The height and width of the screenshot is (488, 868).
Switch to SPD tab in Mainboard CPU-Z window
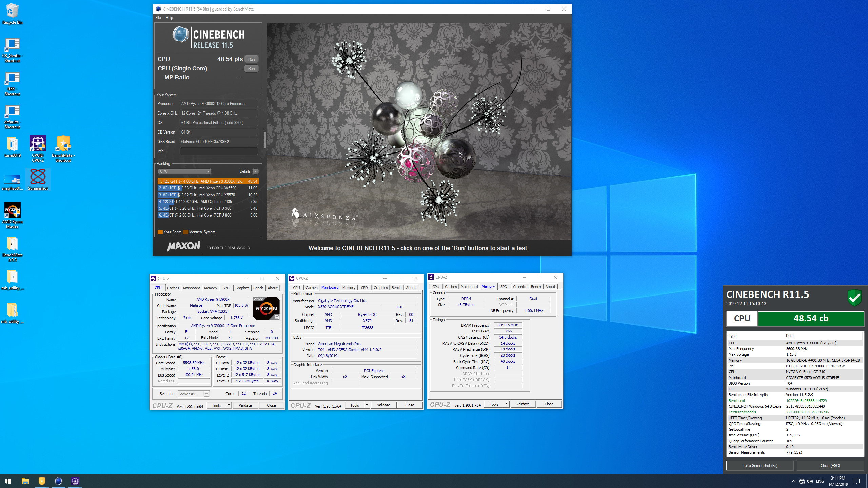pos(364,288)
